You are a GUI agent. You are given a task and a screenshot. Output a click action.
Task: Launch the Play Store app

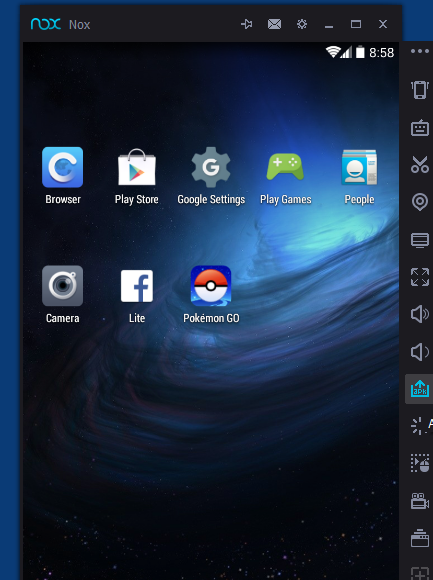[x=136, y=167]
